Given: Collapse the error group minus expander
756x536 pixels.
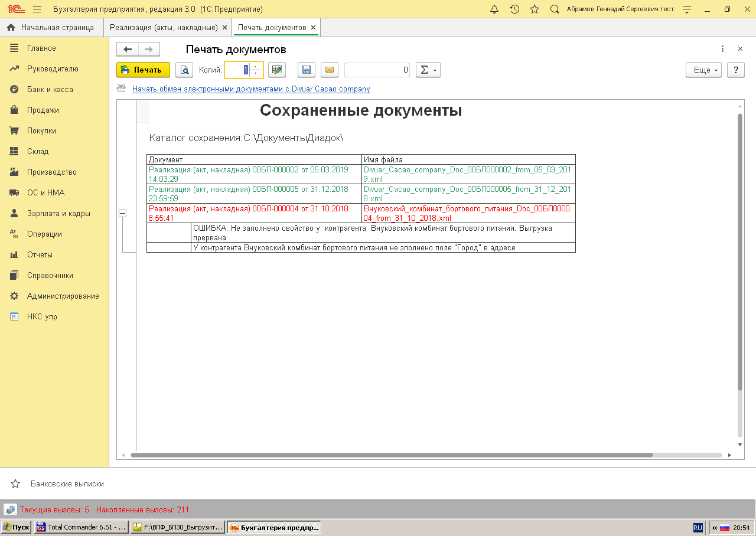Looking at the screenshot, I should point(122,213).
